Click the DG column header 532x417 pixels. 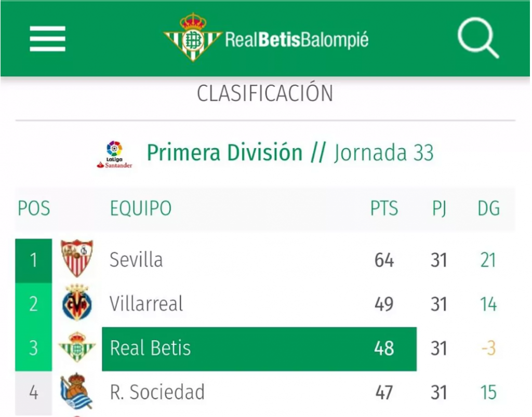[488, 208]
